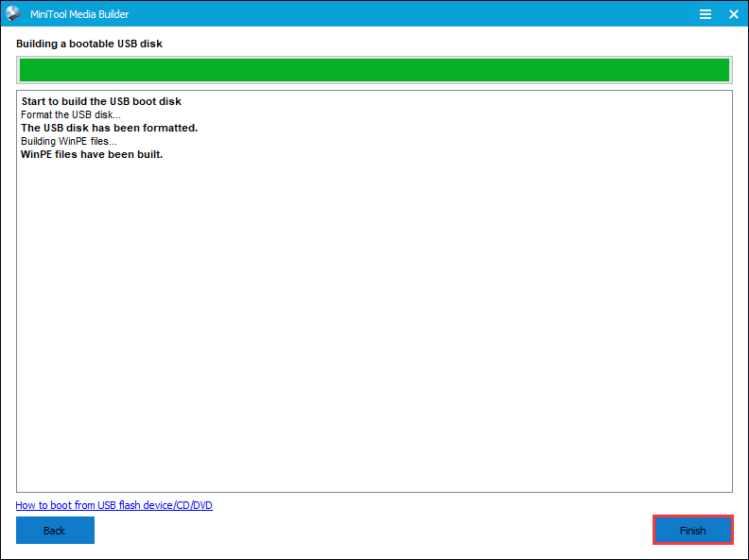Click the green completed progress bar

pyautogui.click(x=374, y=70)
